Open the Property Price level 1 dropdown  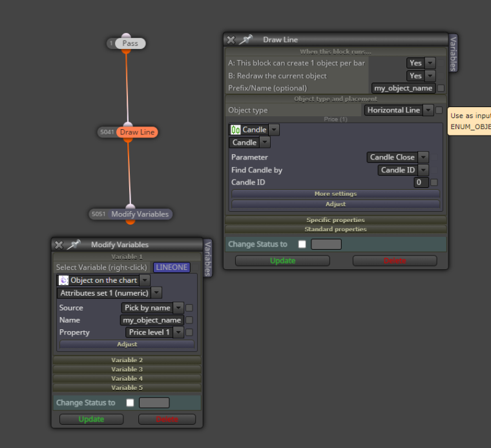178,332
